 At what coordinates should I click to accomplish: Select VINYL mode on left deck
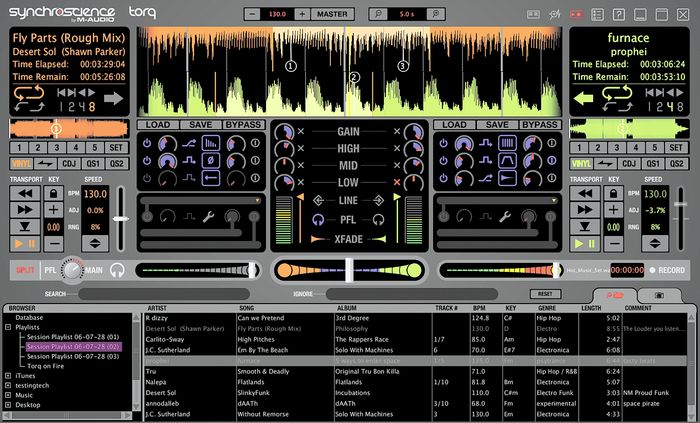[21, 164]
